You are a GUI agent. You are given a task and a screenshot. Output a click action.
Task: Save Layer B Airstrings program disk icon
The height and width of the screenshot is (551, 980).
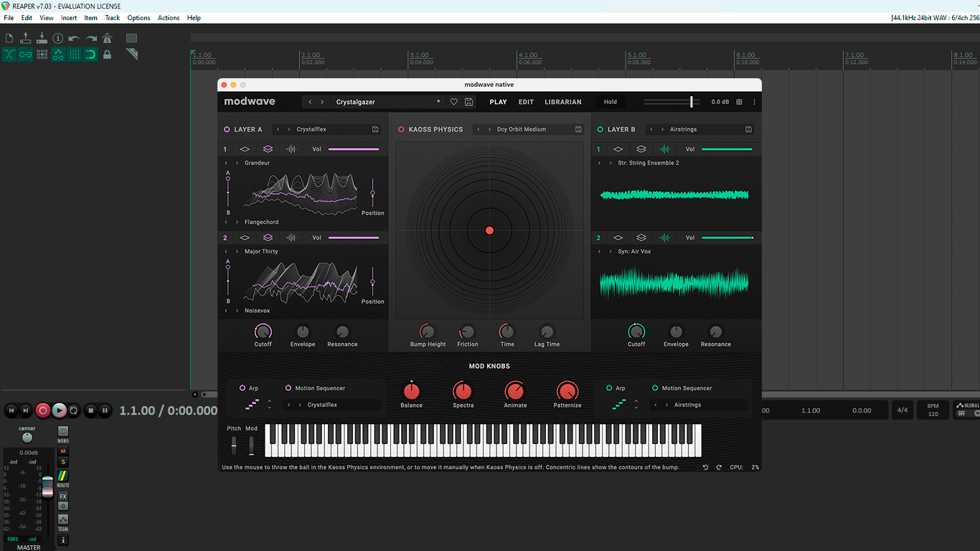pos(748,129)
